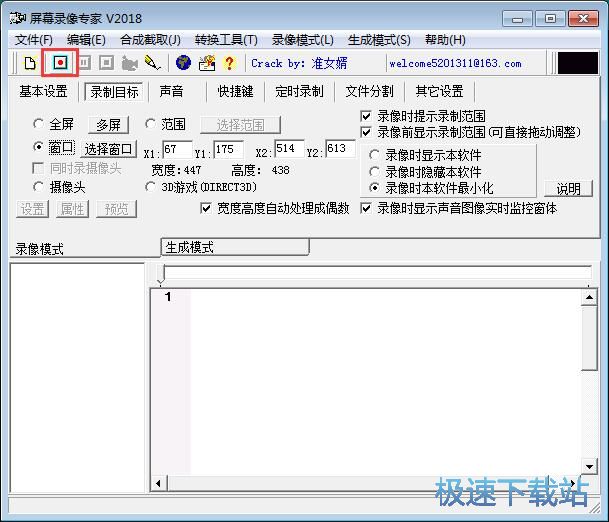This screenshot has width=609, height=522.
Task: Start recording with the red record button
Action: (60, 63)
